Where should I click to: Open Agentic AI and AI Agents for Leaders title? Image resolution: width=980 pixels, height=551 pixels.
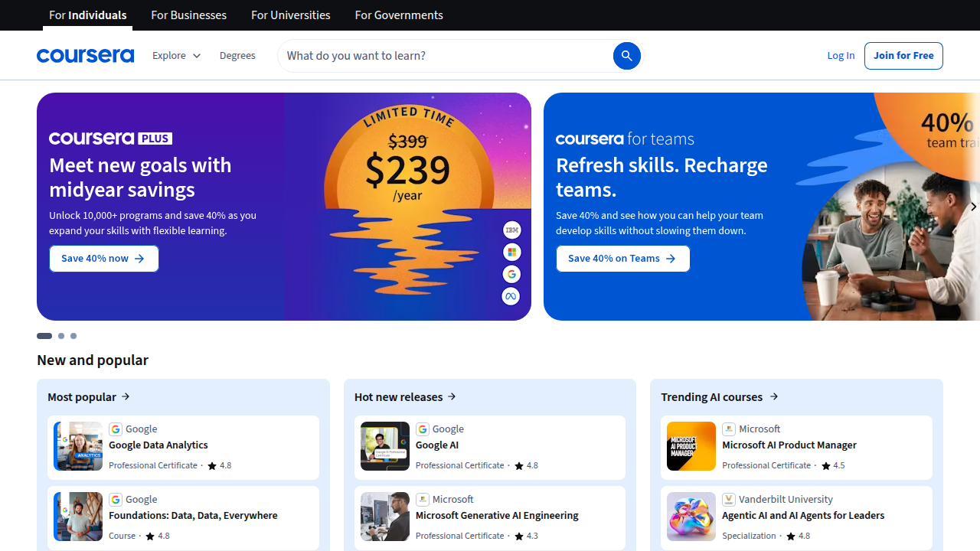(x=803, y=515)
